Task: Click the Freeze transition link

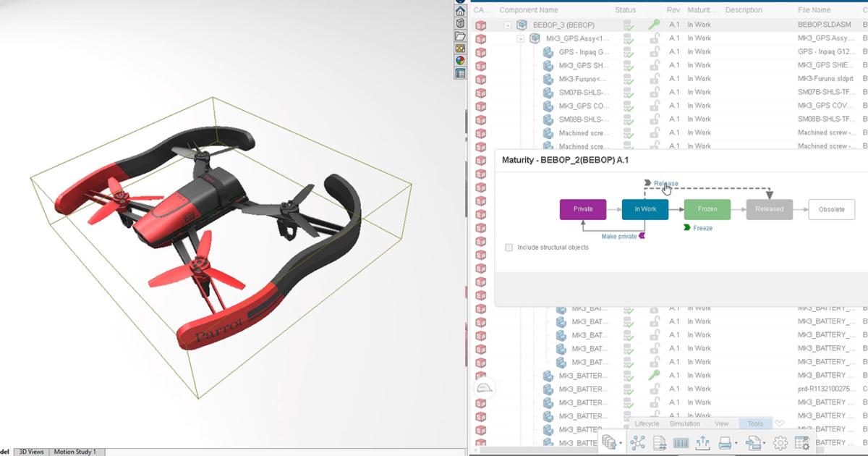Action: pyautogui.click(x=703, y=228)
